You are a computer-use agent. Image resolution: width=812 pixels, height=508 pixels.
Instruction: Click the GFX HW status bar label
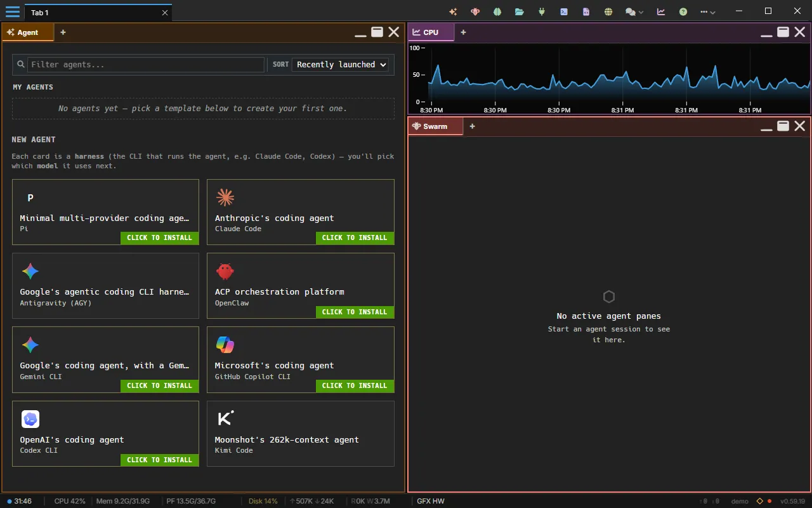coord(431,502)
